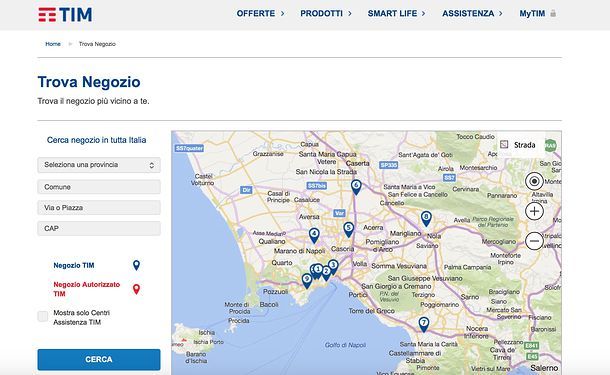This screenshot has height=375, width=610.
Task: Focus the Comune input field
Action: pyautogui.click(x=99, y=187)
